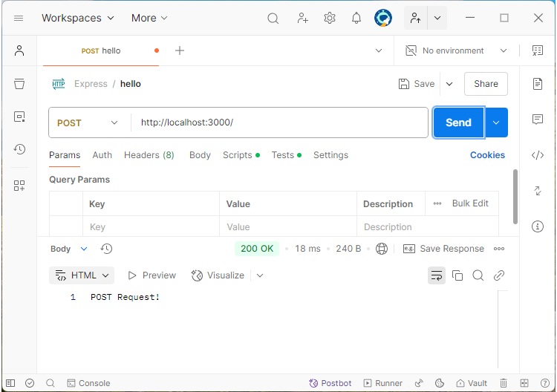Open the settings gear in header
The image size is (557, 392).
(330, 18)
